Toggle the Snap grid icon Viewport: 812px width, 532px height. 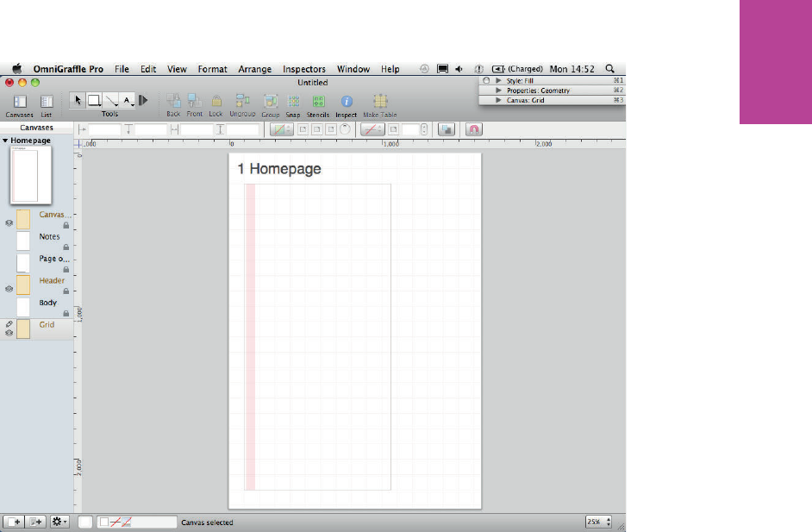point(293,101)
